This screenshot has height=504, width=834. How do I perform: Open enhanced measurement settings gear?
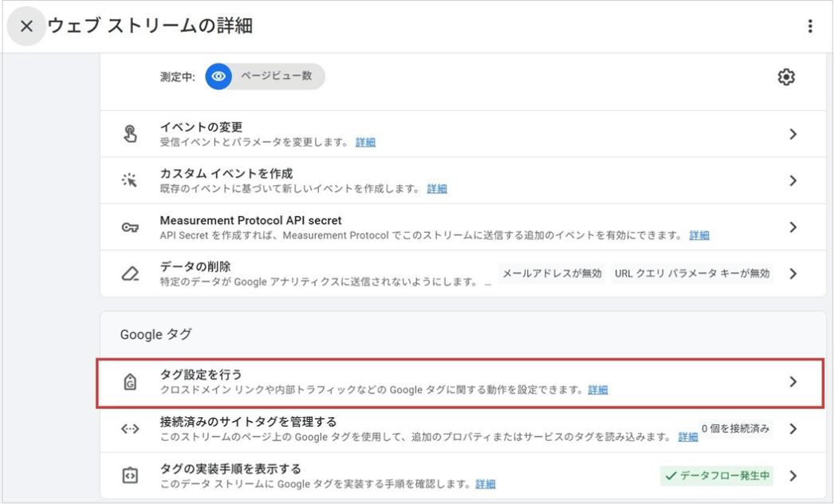point(786,77)
